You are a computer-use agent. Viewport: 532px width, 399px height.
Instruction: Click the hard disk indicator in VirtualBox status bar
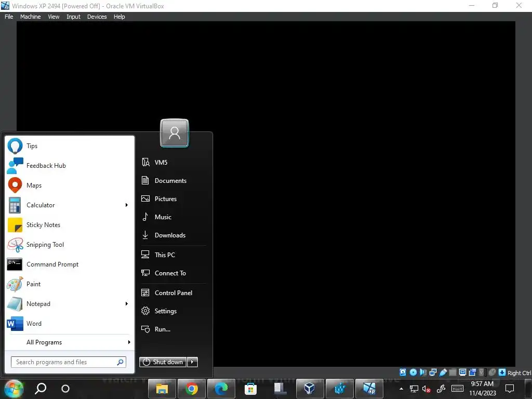[x=403, y=372]
